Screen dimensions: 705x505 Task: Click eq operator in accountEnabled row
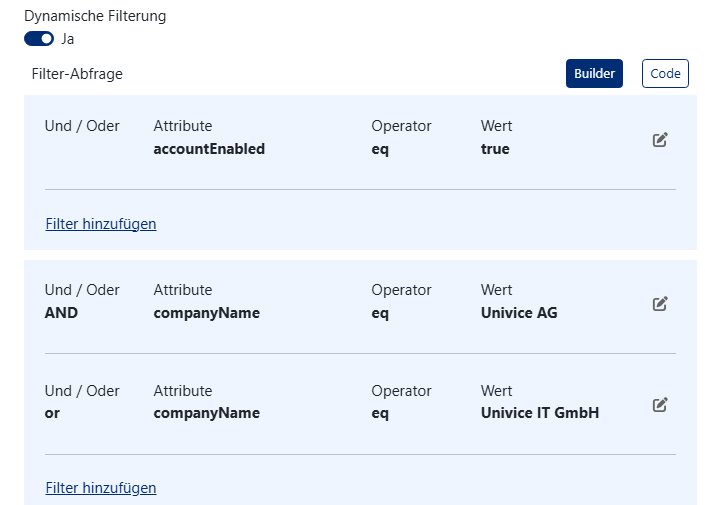pos(380,149)
